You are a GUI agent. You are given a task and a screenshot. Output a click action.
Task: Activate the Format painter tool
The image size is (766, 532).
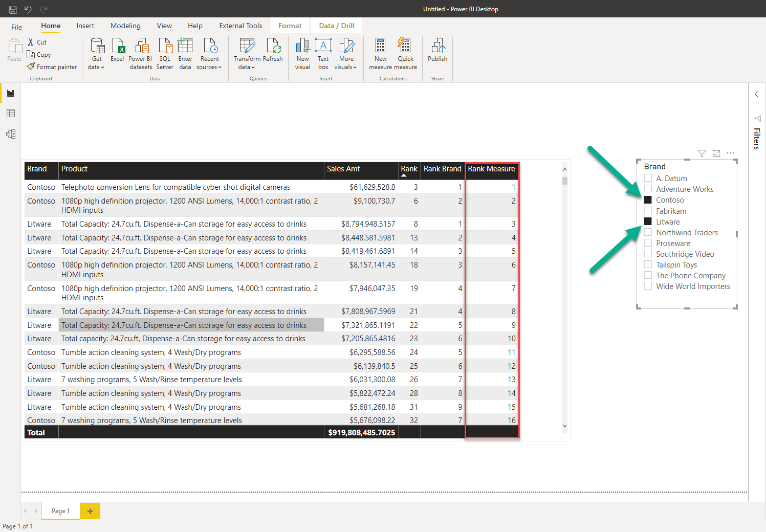pyautogui.click(x=52, y=66)
